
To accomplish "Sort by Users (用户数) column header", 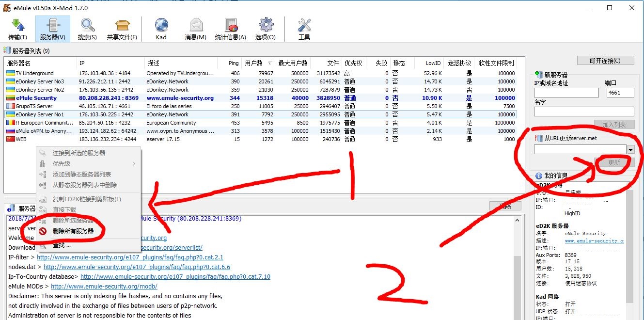I will tap(258, 63).
